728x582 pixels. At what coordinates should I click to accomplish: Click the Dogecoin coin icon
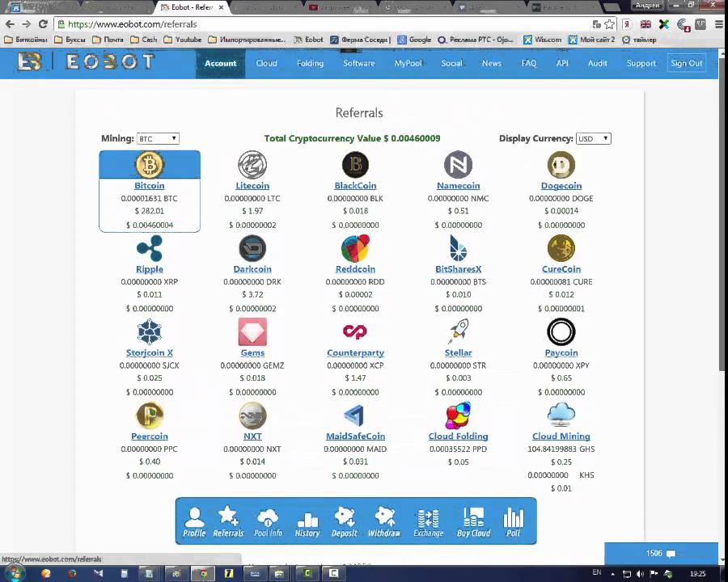pyautogui.click(x=561, y=165)
